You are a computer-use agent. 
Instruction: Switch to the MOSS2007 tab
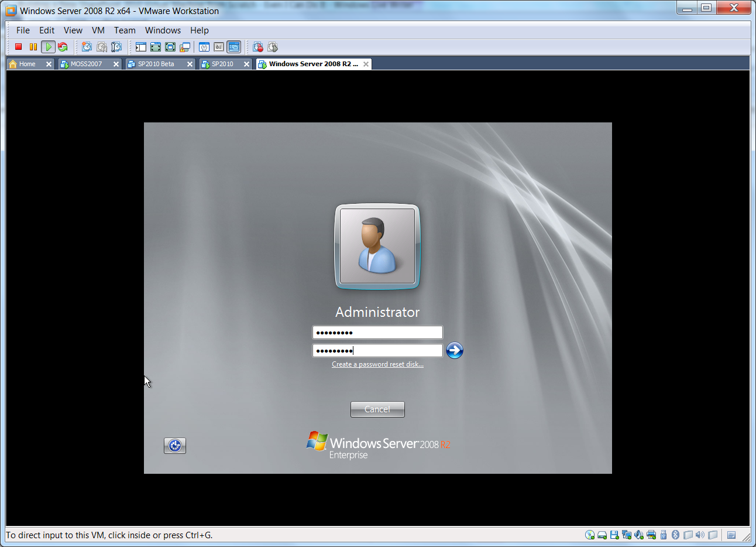pos(87,64)
